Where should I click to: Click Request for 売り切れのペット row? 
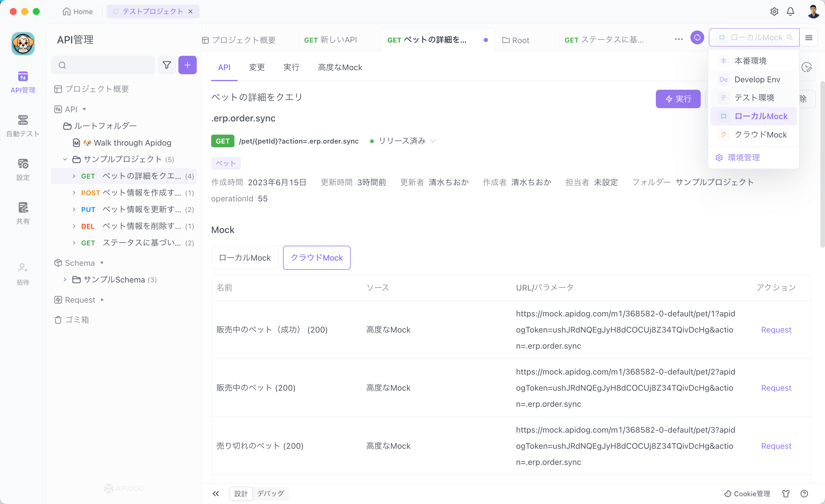point(776,446)
